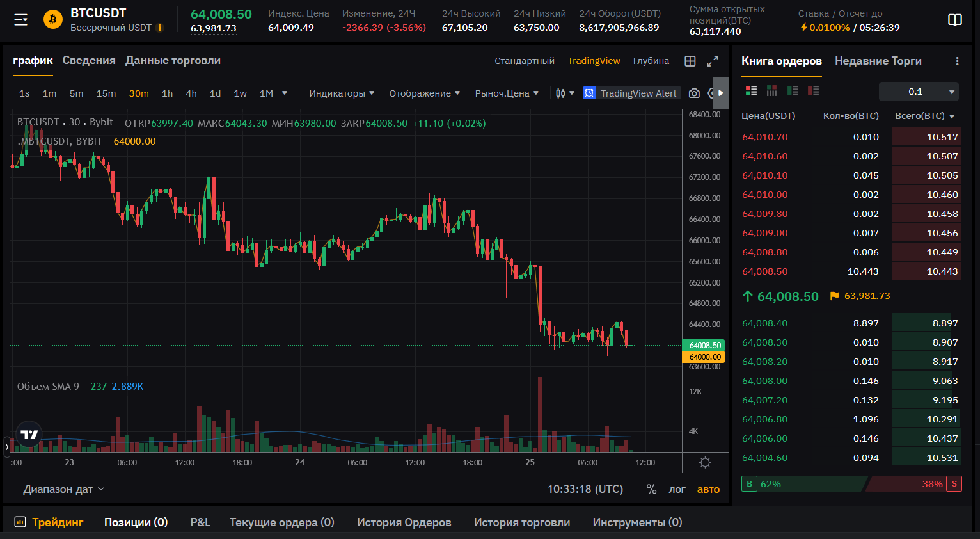This screenshot has height=539, width=980.
Task: Open История торговли tab
Action: [x=522, y=522]
